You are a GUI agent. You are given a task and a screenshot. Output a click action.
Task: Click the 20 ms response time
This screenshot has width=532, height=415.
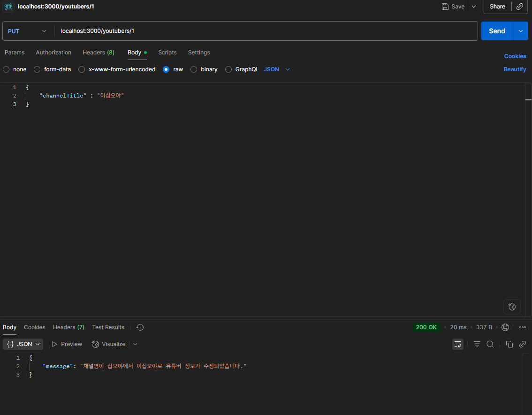pyautogui.click(x=458, y=327)
